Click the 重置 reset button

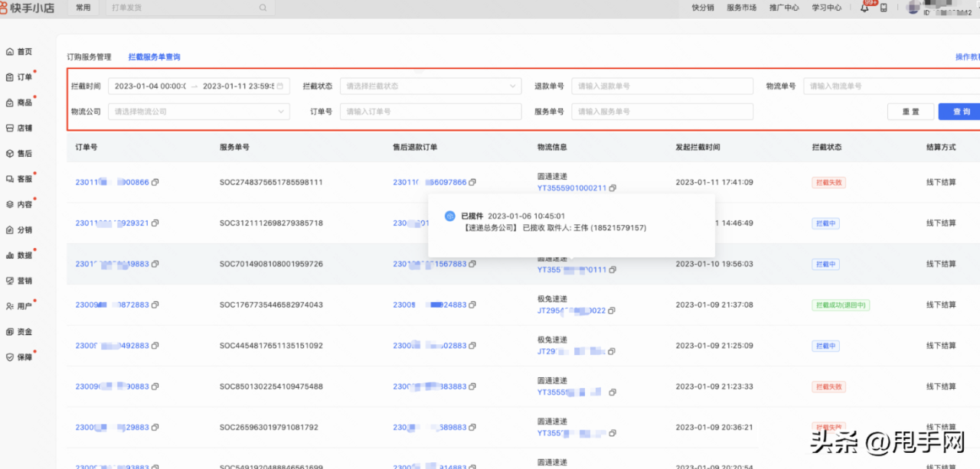[910, 111]
